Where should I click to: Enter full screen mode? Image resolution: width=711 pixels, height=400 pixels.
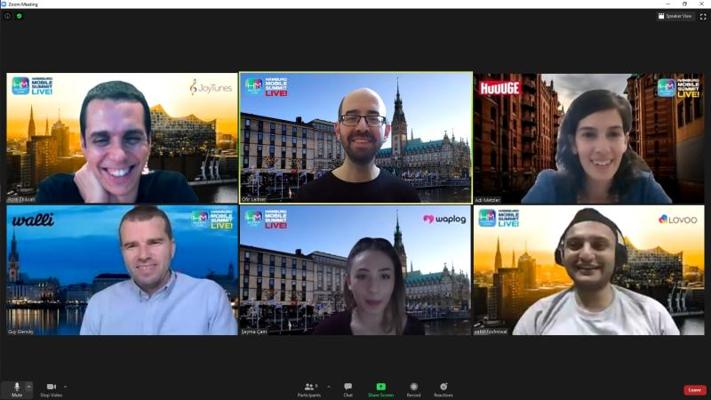[x=703, y=16]
